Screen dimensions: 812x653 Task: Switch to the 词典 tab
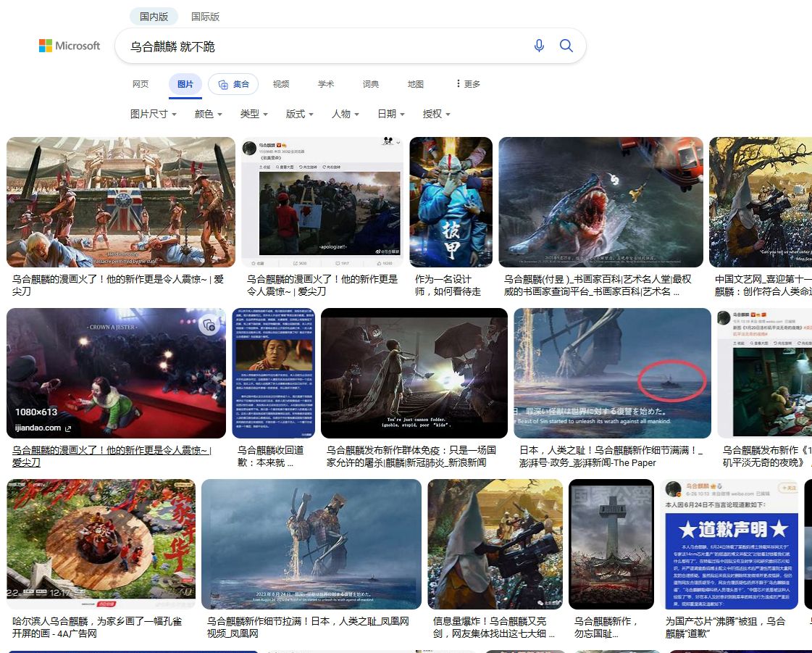tap(371, 84)
